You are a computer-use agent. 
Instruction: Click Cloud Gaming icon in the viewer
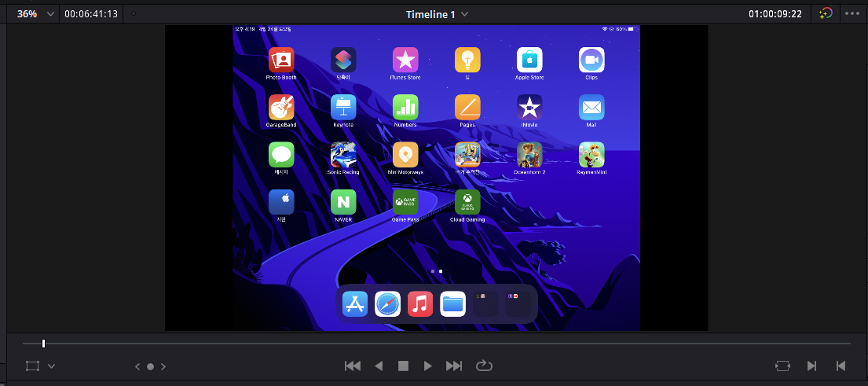coord(467,202)
